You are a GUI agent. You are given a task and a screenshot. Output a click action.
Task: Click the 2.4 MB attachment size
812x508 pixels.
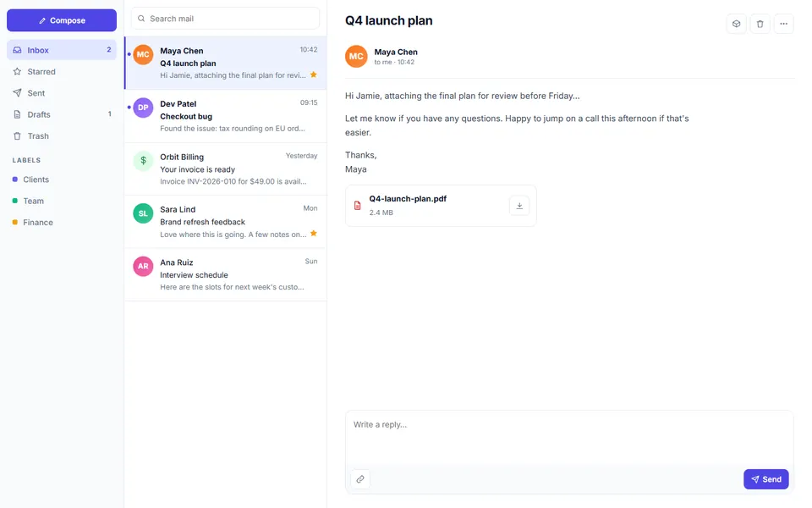click(x=381, y=213)
